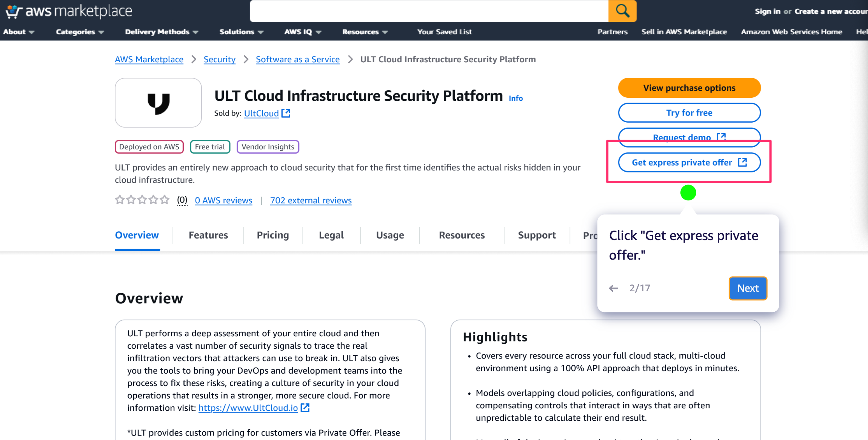Click the Next button in tour popup
Screen dimensions: 868x440
click(748, 288)
